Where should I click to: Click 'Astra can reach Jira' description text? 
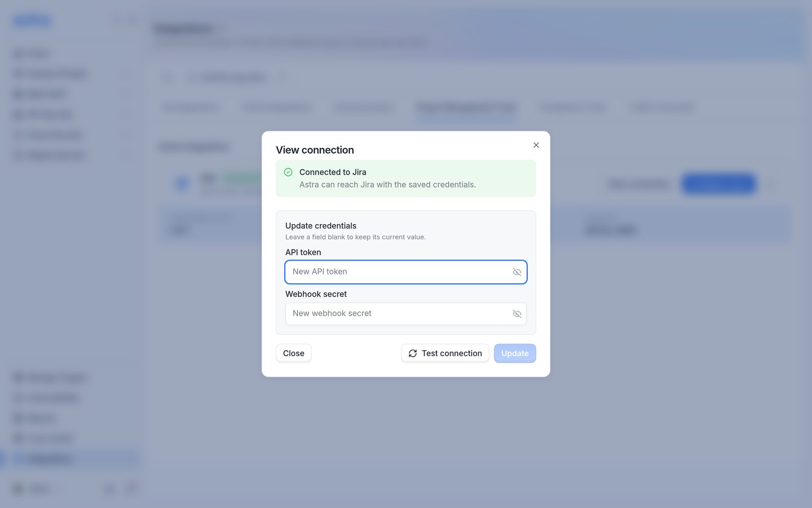388,185
